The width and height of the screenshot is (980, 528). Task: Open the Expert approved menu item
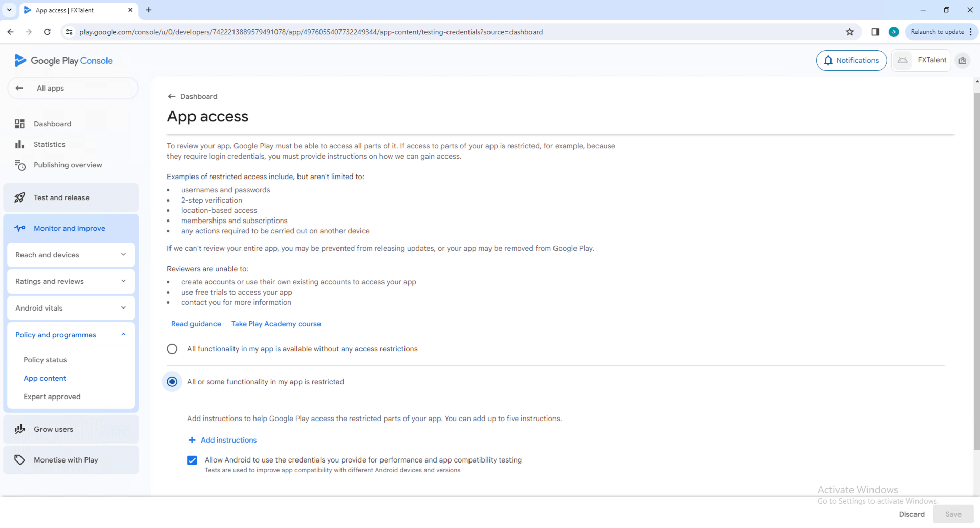[x=52, y=397]
